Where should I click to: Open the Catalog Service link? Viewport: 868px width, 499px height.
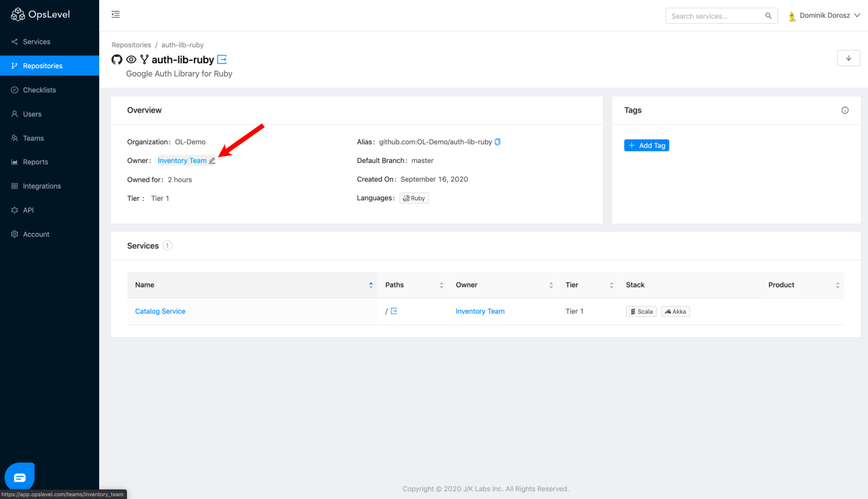tap(160, 311)
